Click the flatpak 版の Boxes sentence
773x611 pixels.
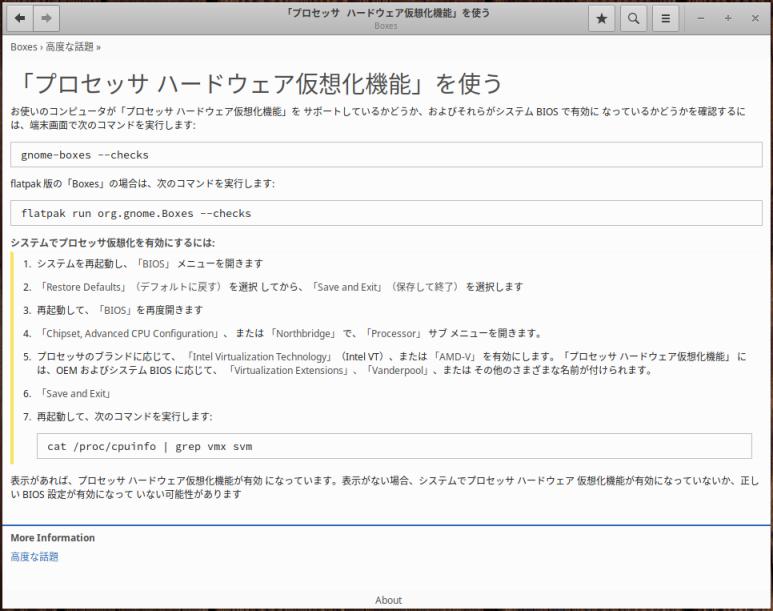(x=142, y=184)
